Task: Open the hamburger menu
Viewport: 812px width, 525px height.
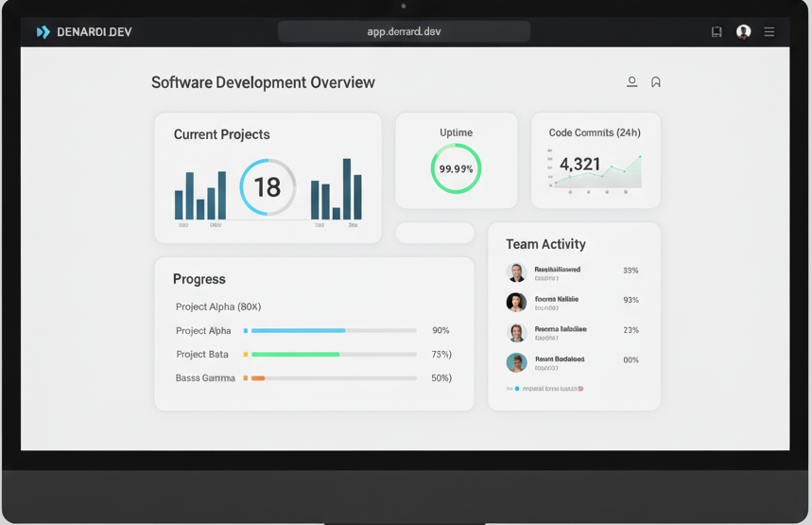Action: [769, 32]
